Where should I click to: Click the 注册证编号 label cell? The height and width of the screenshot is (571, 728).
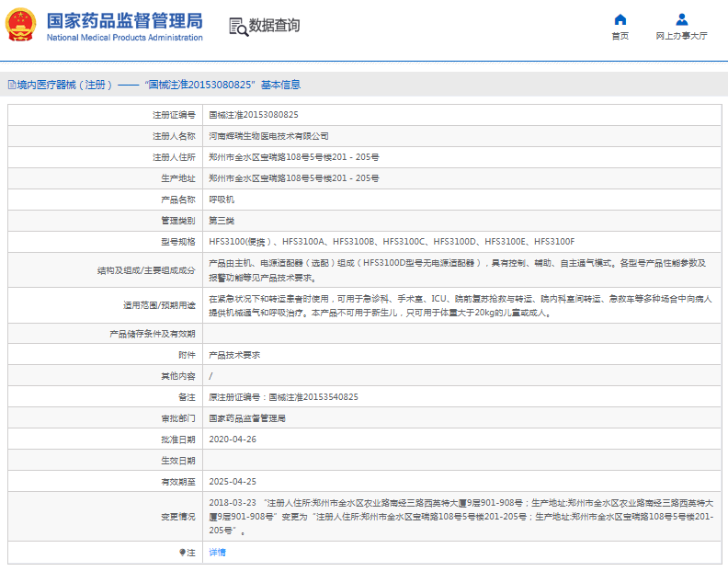point(174,115)
